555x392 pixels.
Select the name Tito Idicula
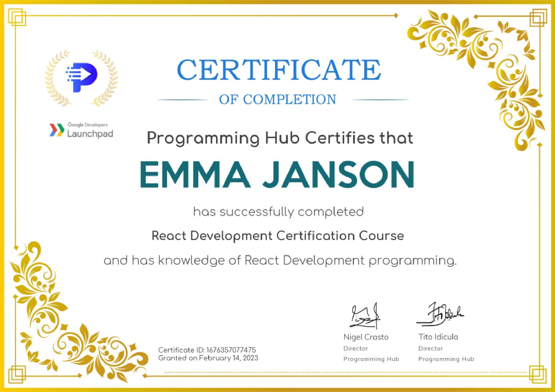(438, 337)
